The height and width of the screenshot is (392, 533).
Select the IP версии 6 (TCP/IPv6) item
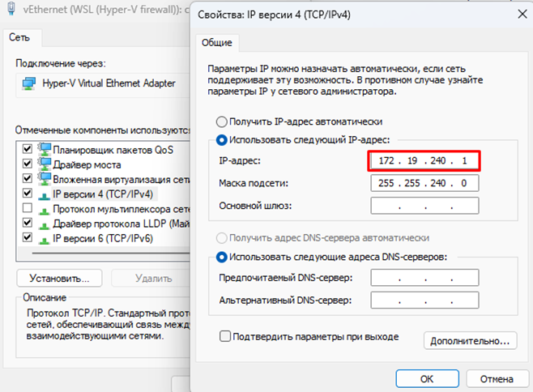coord(102,239)
